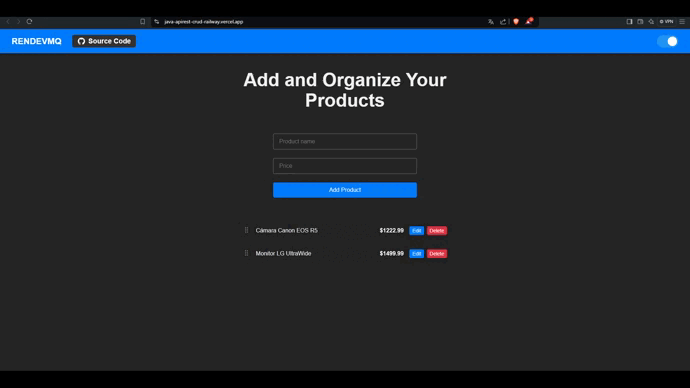Bookmark this page icon
This screenshot has width=690, height=388.
[x=143, y=22]
